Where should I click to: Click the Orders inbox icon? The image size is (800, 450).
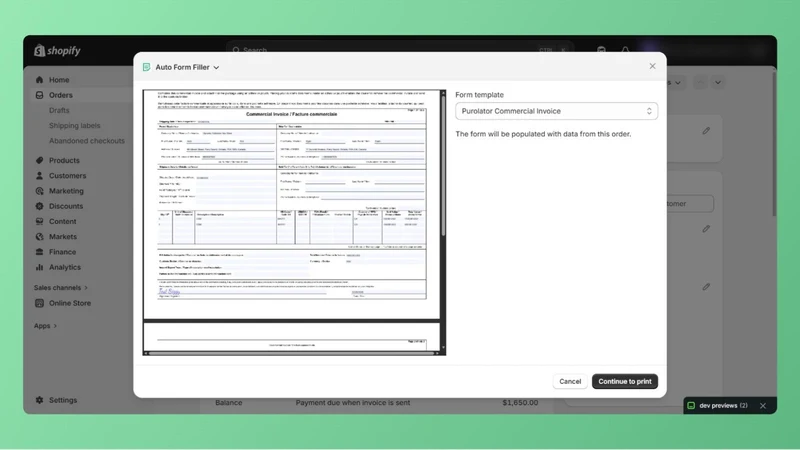point(39,95)
